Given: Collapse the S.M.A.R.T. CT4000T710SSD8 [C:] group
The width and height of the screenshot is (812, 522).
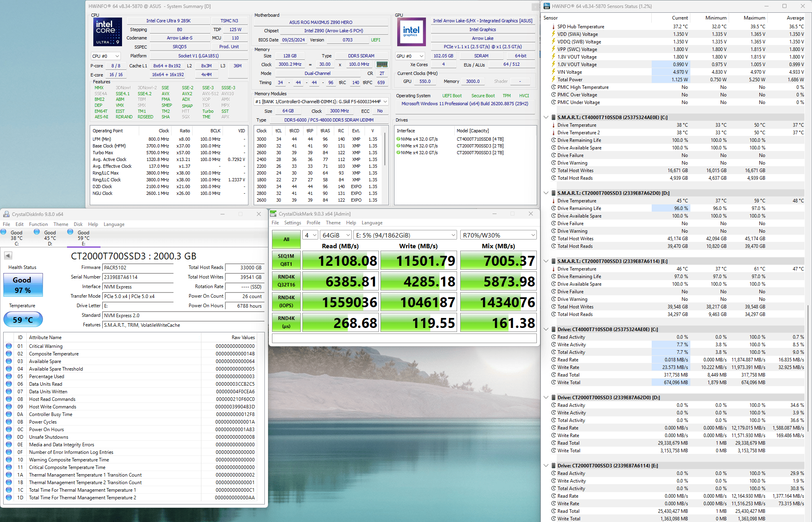Looking at the screenshot, I should 546,117.
